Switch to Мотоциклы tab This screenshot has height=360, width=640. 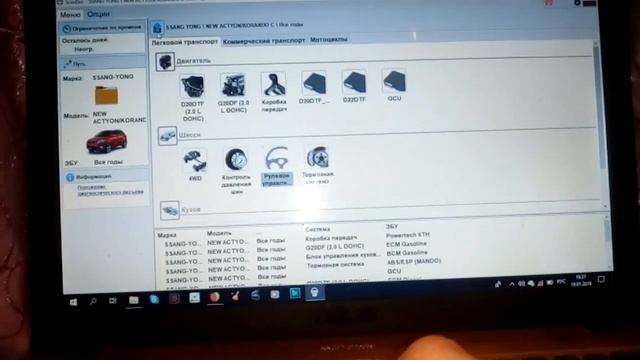point(329,40)
